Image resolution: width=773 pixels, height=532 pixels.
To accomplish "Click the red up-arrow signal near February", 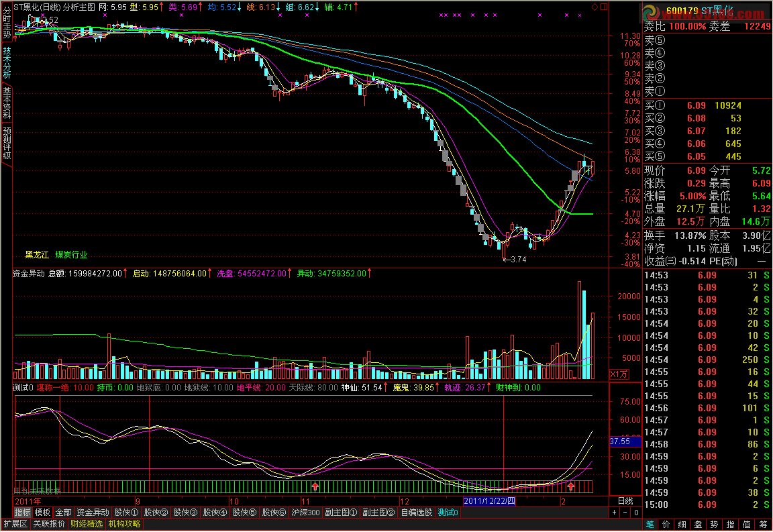I will [x=571, y=486].
